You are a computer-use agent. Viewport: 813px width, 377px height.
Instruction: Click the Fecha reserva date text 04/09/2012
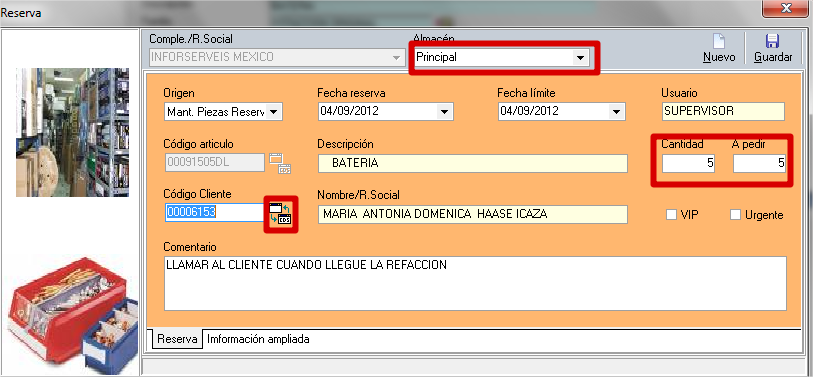click(349, 111)
